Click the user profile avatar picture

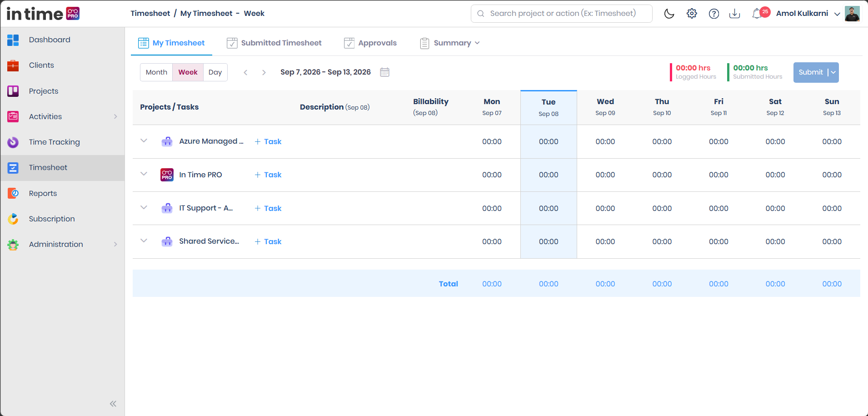coord(852,14)
